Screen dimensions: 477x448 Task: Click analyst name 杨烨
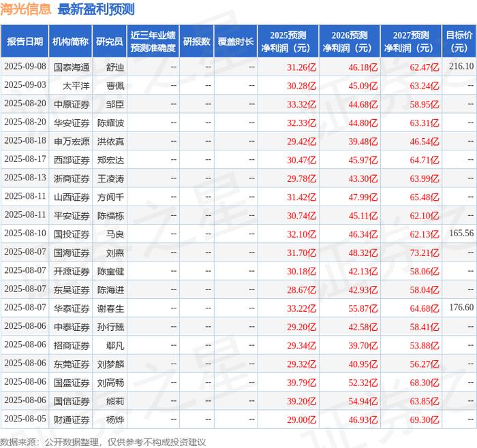[115, 419]
